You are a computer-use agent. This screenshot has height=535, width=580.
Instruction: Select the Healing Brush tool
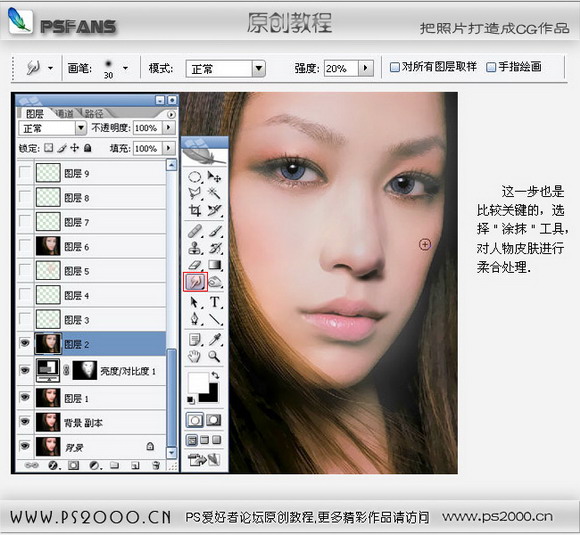195,231
